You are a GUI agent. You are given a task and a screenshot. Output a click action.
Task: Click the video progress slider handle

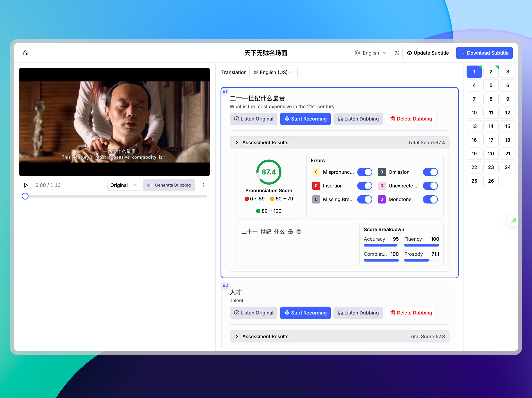(x=25, y=196)
